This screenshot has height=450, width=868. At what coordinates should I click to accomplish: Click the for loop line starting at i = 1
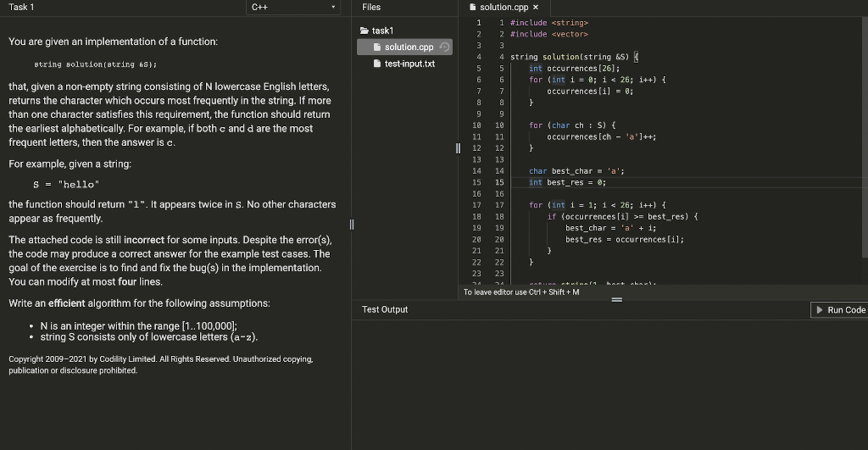point(598,205)
